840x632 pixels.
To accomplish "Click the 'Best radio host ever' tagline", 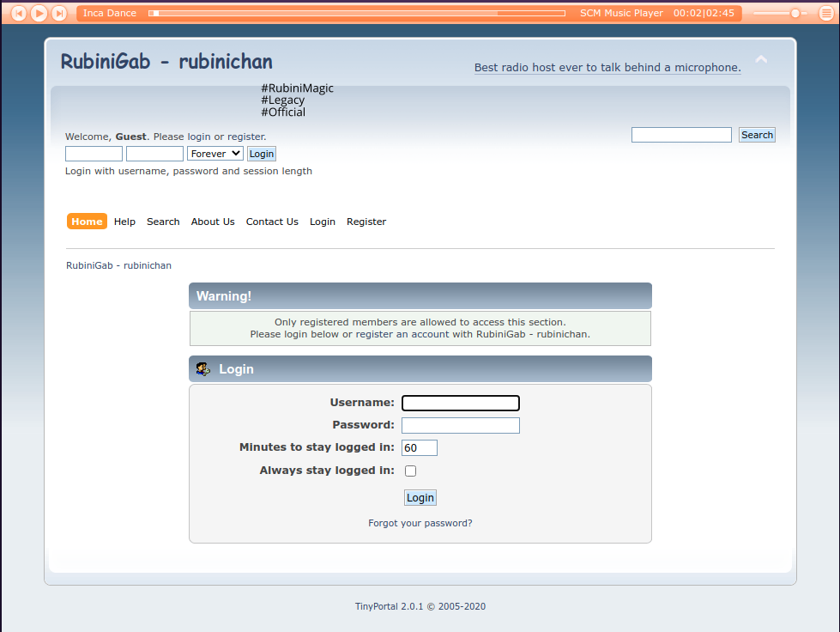I will pos(607,68).
